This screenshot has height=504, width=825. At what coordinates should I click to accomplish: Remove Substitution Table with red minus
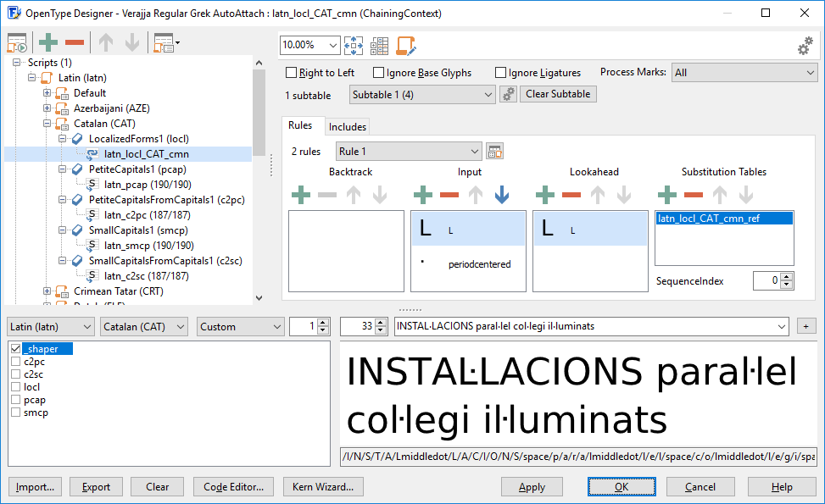click(x=694, y=195)
